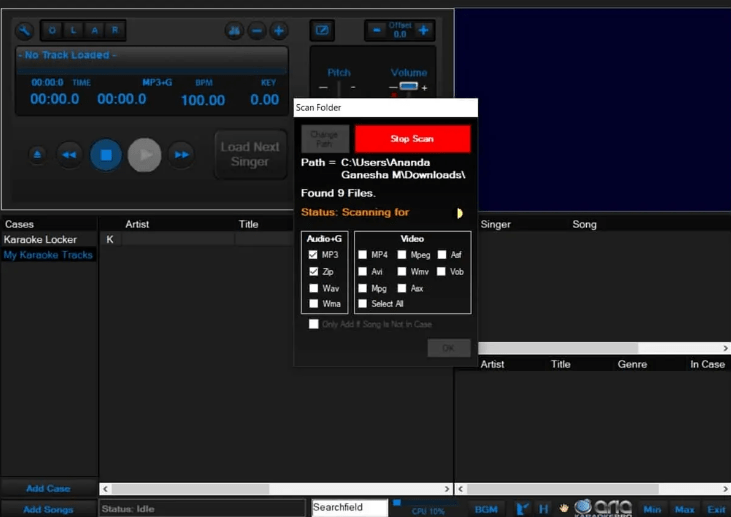Click the Song column header
Image resolution: width=731 pixels, height=517 pixels.
tap(584, 224)
